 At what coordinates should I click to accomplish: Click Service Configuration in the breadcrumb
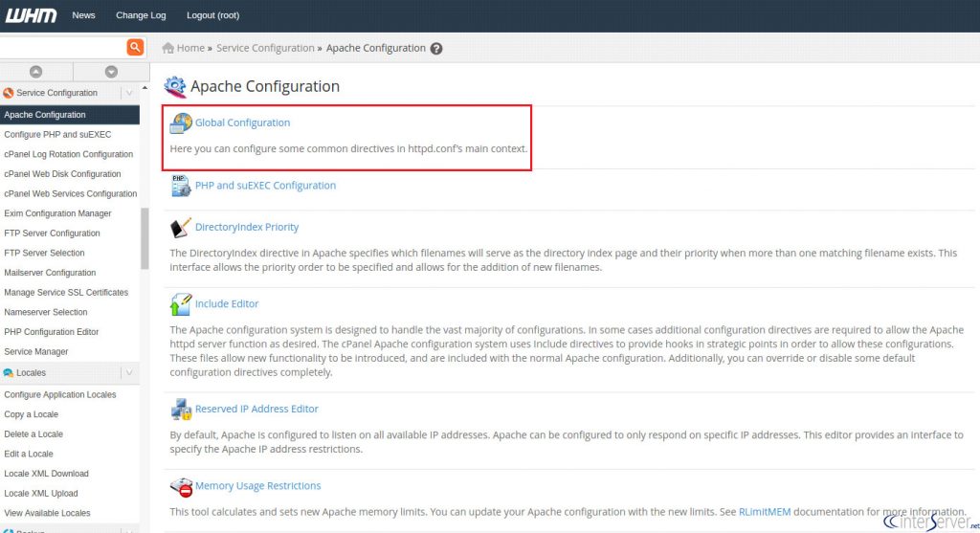pos(266,48)
